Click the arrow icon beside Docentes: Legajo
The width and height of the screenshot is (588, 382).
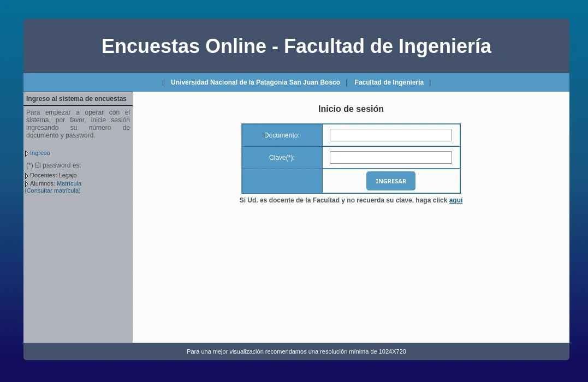pyautogui.click(x=26, y=176)
